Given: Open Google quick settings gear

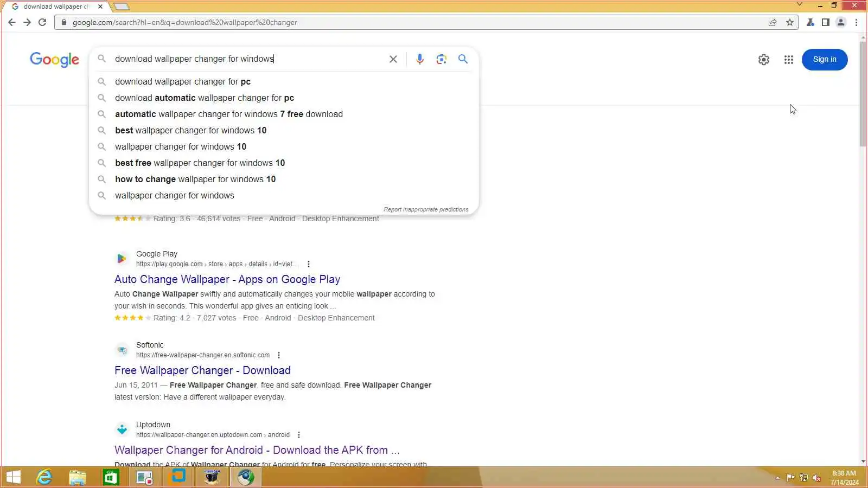Looking at the screenshot, I should click(x=764, y=60).
